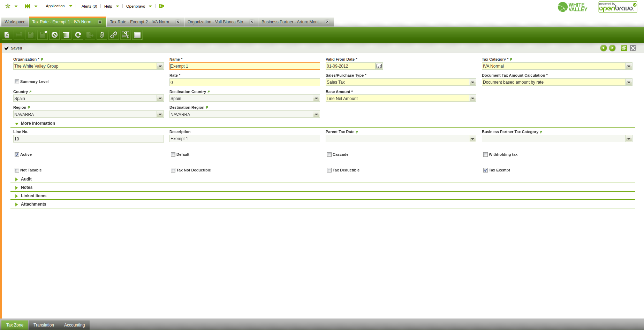644x330 pixels.
Task: Open the Tax Category dropdown
Action: pos(629,66)
